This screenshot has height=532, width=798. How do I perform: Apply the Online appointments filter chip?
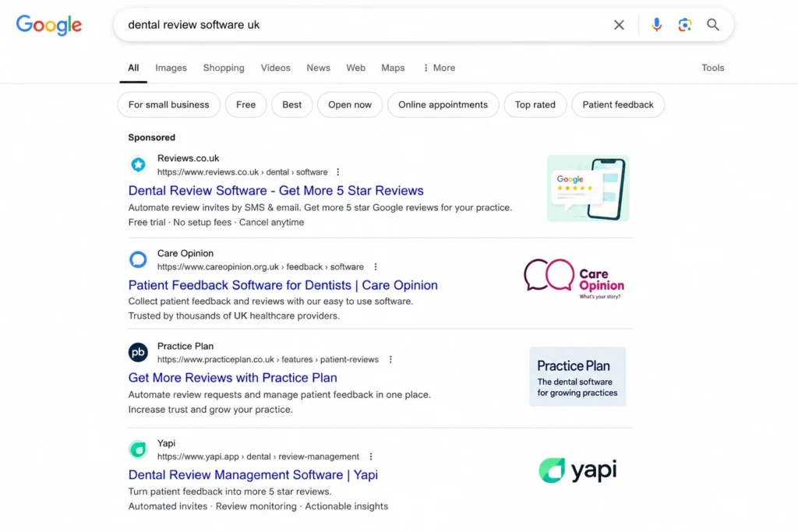click(x=443, y=105)
